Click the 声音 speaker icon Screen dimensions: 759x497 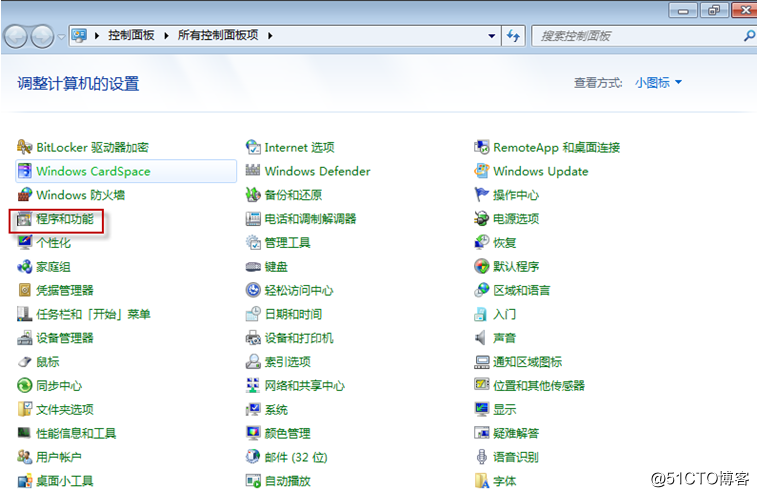pyautogui.click(x=482, y=338)
